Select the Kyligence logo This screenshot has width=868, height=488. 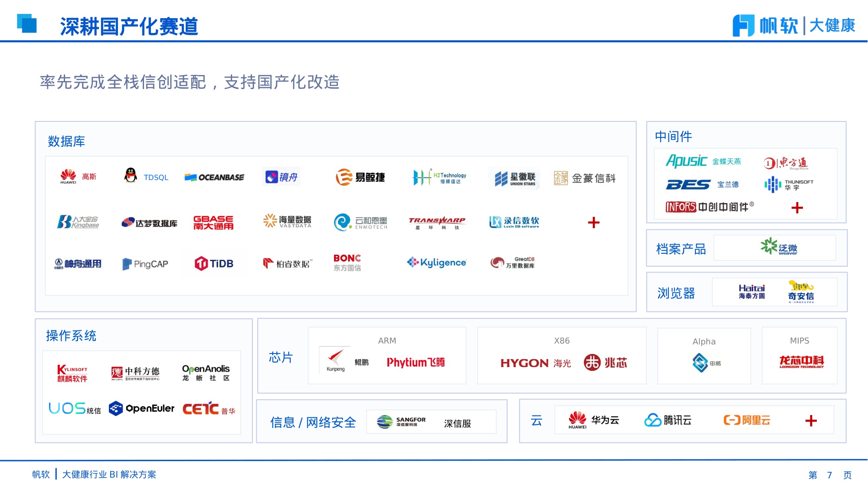coord(436,262)
